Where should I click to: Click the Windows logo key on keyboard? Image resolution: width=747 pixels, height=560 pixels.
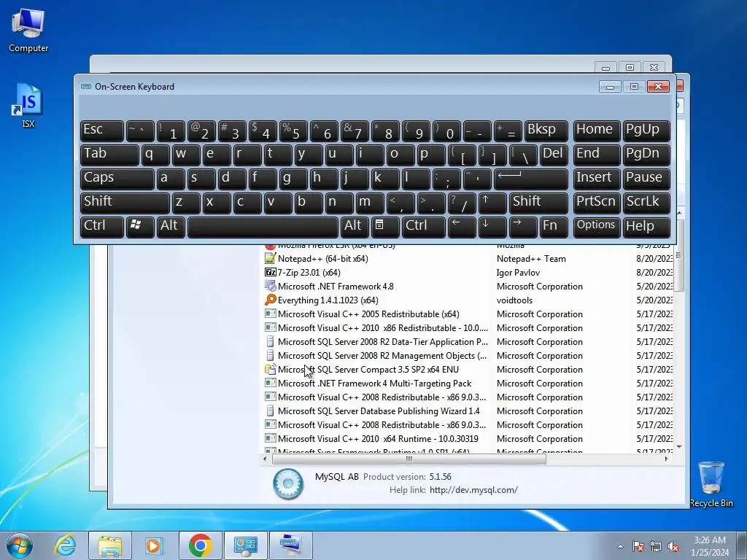(x=140, y=227)
